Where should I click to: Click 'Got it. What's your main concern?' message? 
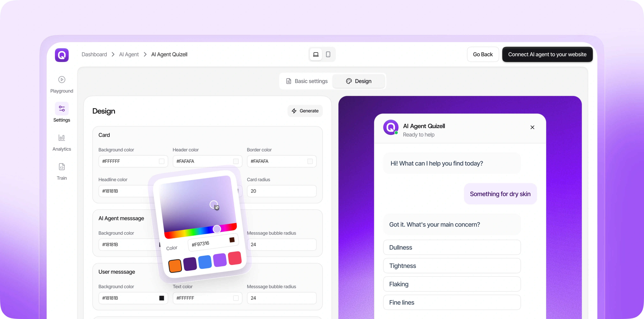point(452,224)
